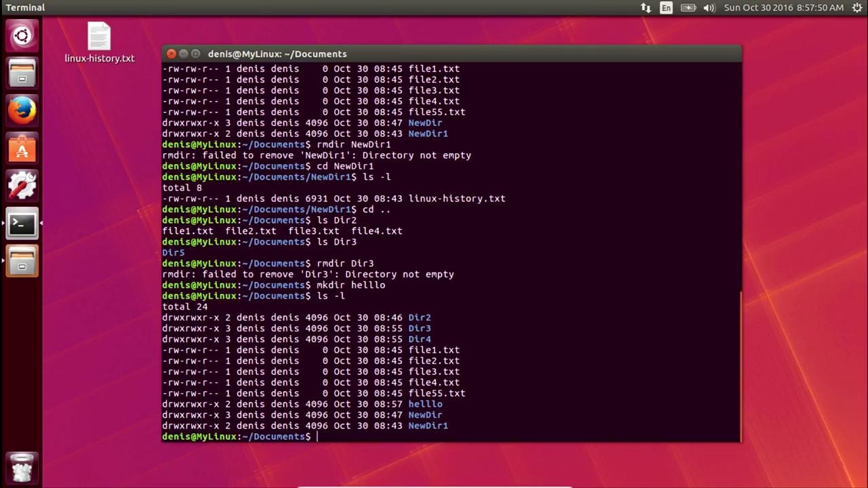
Task: Expand the network connections indicator
Action: point(646,8)
